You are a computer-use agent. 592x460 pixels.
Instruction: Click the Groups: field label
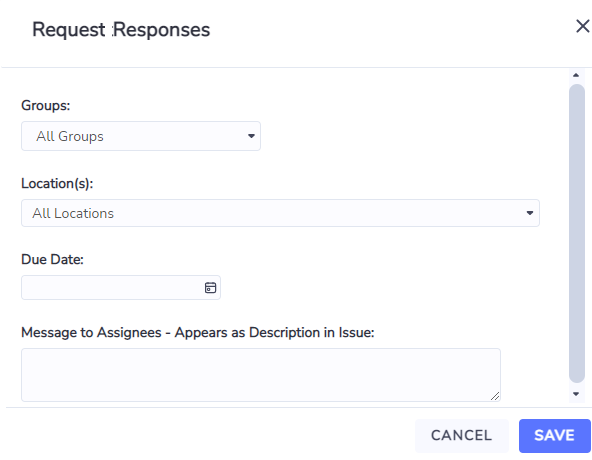pyautogui.click(x=46, y=106)
